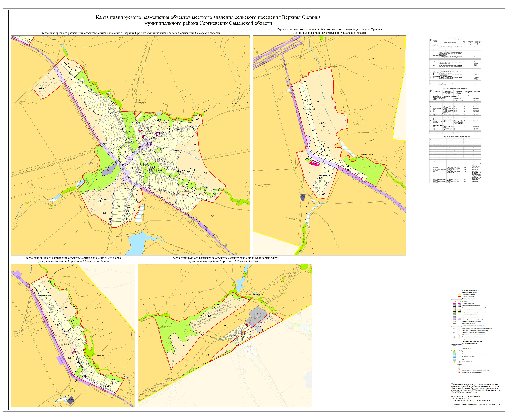Click the blue agricultural OKS reconstruction icon
511x420 pixels.
pos(454,337)
